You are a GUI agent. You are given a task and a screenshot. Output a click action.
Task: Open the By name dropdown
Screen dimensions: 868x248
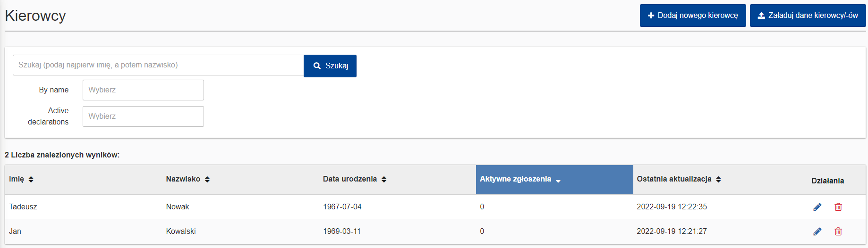coord(143,90)
